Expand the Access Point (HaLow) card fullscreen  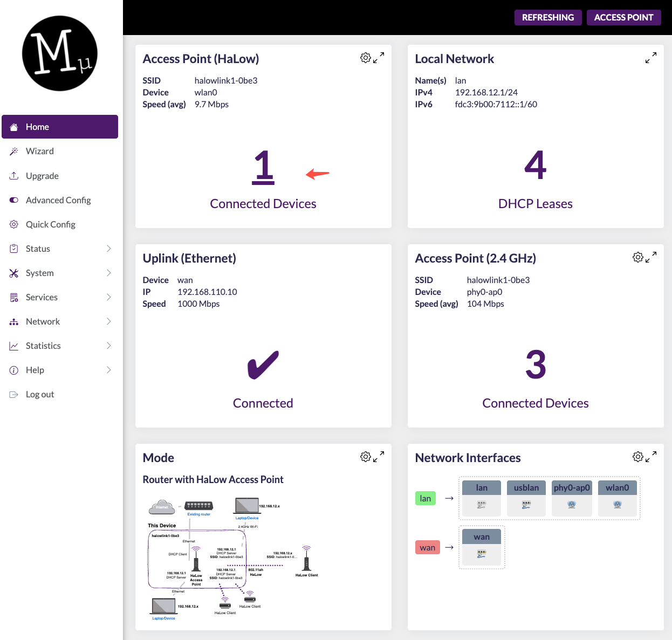point(379,58)
